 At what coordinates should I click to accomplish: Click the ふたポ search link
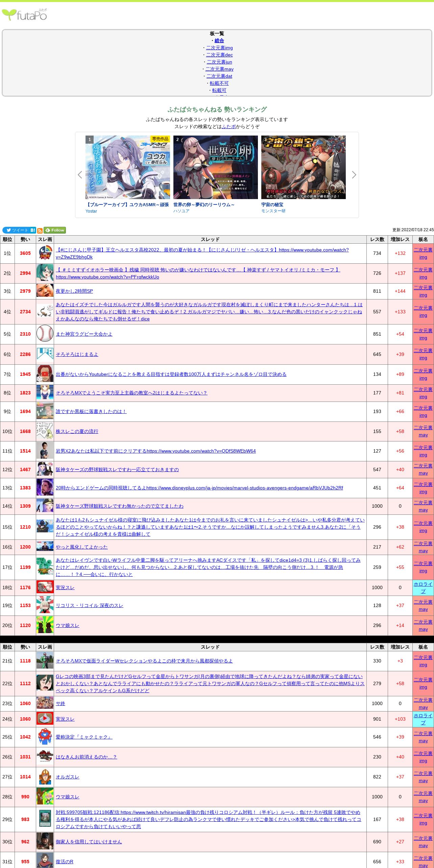229,126
